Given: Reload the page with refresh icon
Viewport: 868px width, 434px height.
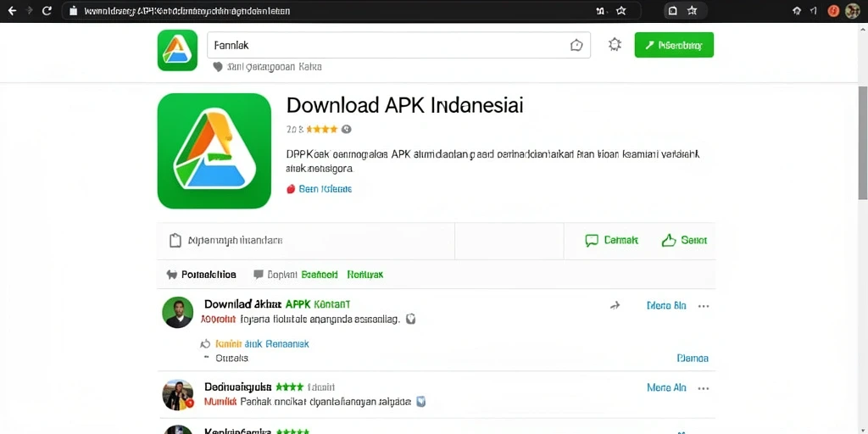Looking at the screenshot, I should tap(47, 10).
